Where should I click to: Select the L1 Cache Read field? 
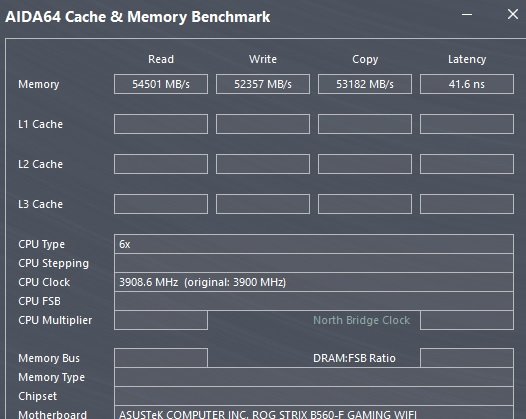pyautogui.click(x=161, y=124)
